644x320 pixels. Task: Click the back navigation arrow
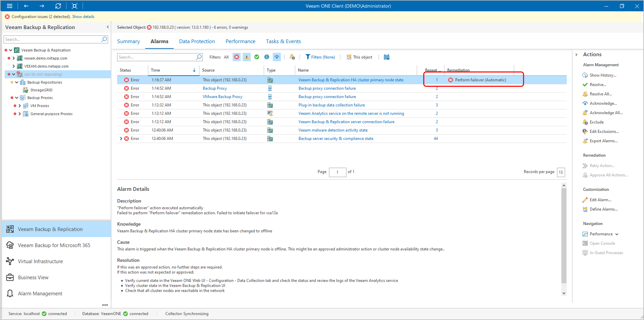[26, 6]
